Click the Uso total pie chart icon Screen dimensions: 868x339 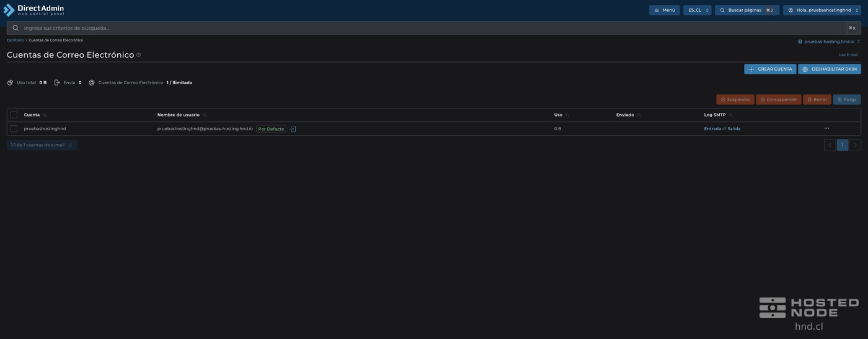point(10,82)
